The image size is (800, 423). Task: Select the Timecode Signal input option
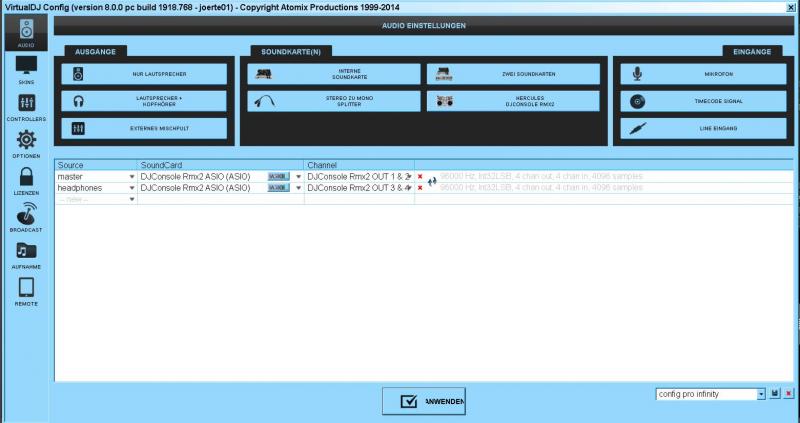point(703,101)
